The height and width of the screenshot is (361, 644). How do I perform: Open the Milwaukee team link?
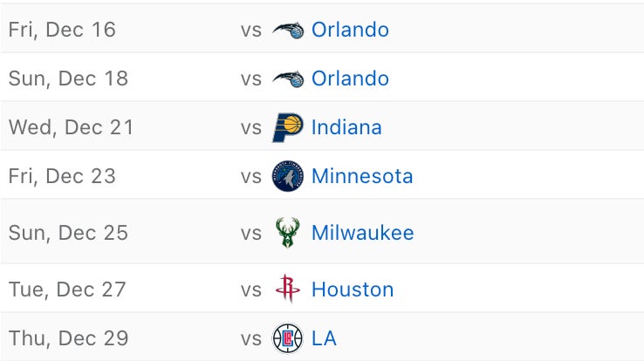click(x=362, y=233)
